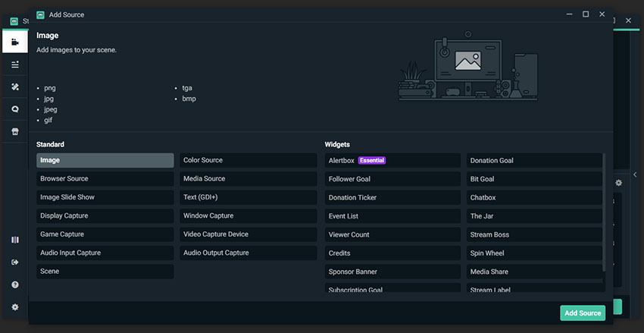The height and width of the screenshot is (333, 644).
Task: Click the 'gif' format text
Action: click(48, 120)
